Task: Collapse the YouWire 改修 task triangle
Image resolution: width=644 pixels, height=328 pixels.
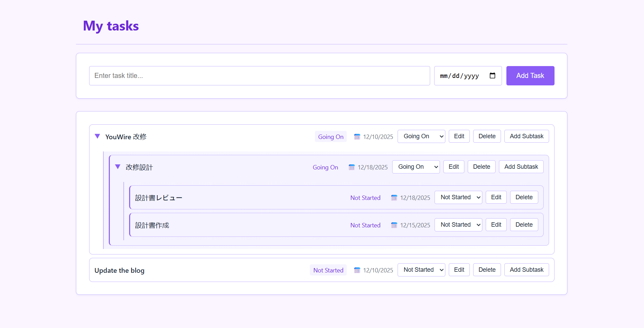Action: point(97,136)
